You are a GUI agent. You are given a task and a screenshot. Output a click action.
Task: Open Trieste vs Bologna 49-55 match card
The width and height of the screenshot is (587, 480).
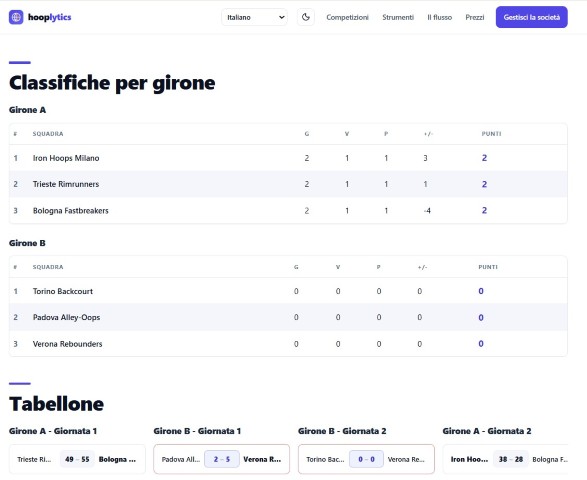77,459
